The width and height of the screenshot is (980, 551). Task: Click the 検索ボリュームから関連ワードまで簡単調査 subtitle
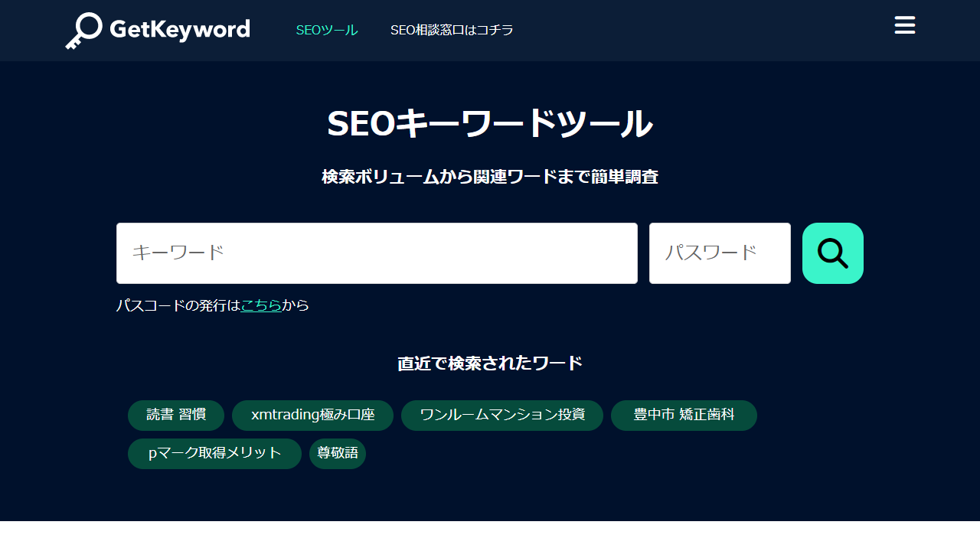[x=490, y=177]
